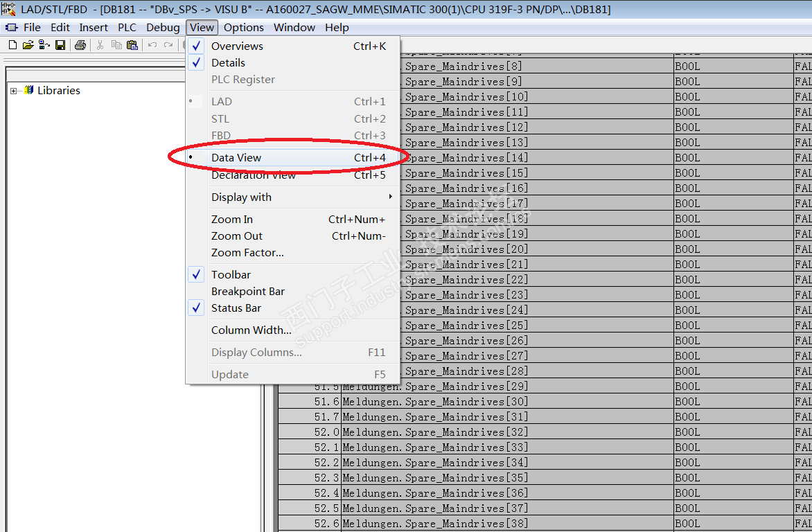The height and width of the screenshot is (532, 812).
Task: Toggle the Toolbar option in View menu
Action: tap(294, 274)
